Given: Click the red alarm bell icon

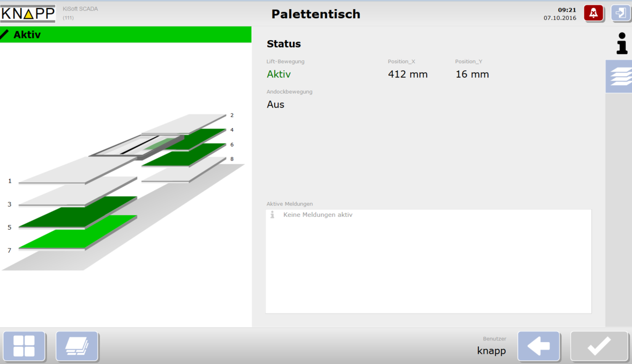Looking at the screenshot, I should (593, 13).
